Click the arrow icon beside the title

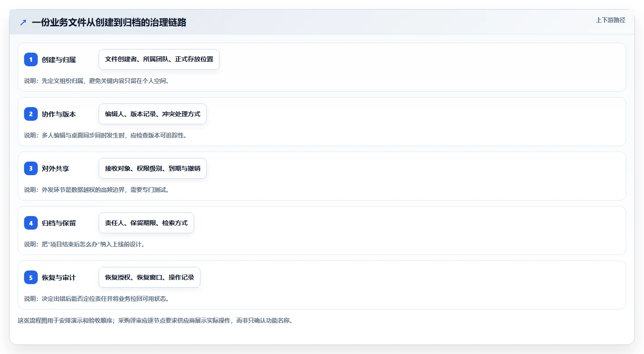tap(23, 22)
